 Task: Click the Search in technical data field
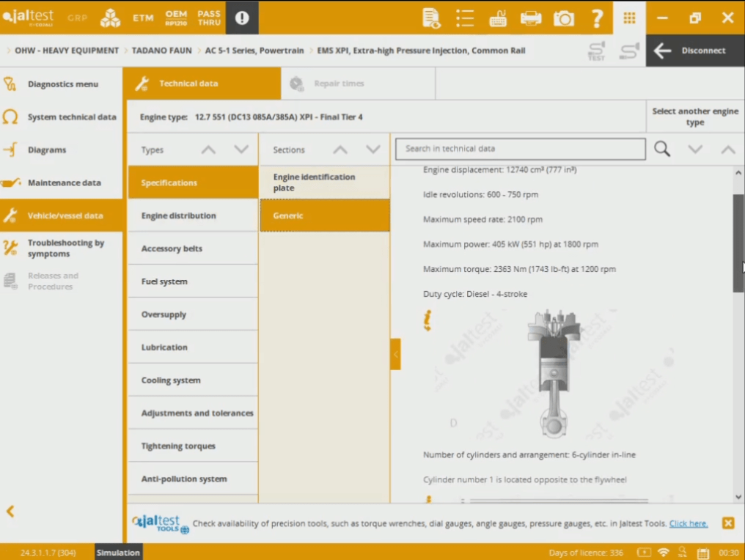521,149
